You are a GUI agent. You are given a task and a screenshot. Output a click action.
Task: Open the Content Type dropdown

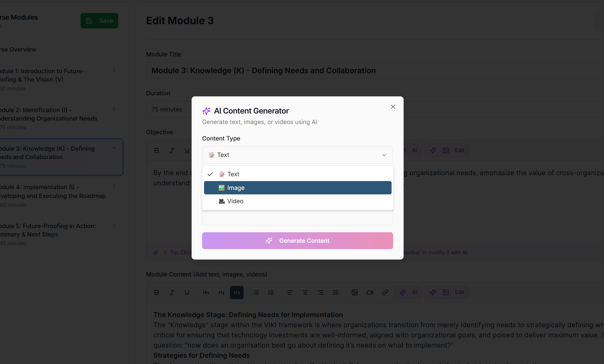tap(297, 155)
